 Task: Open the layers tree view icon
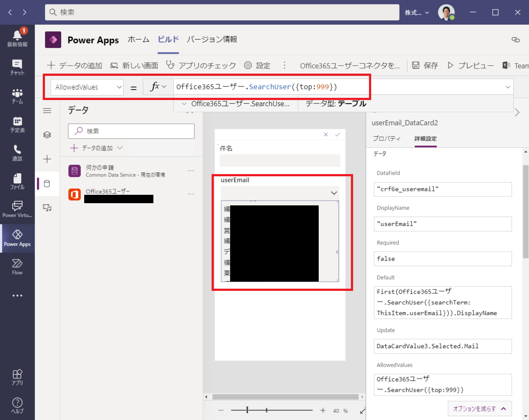pyautogui.click(x=47, y=135)
